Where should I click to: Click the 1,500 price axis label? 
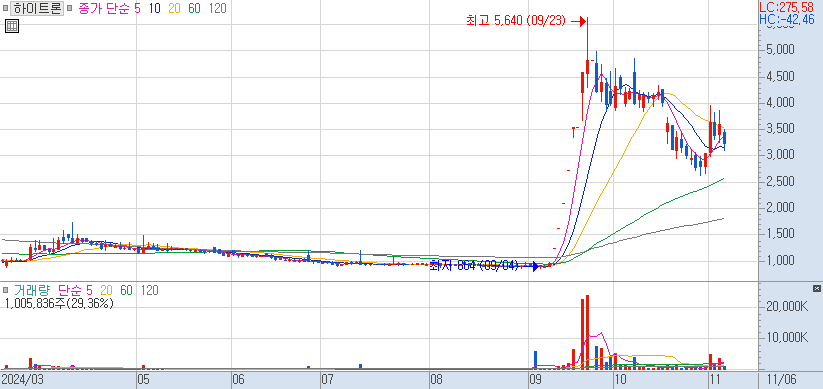click(779, 234)
